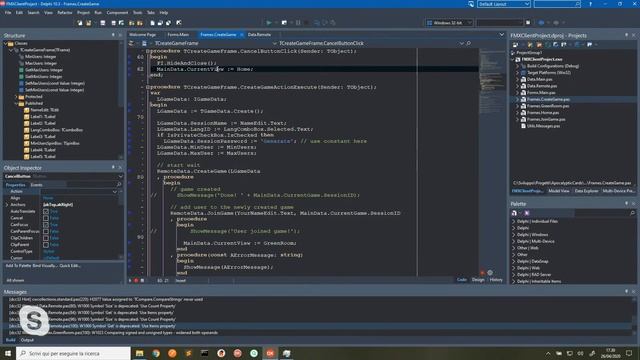Open the Model View tab

pos(559,191)
